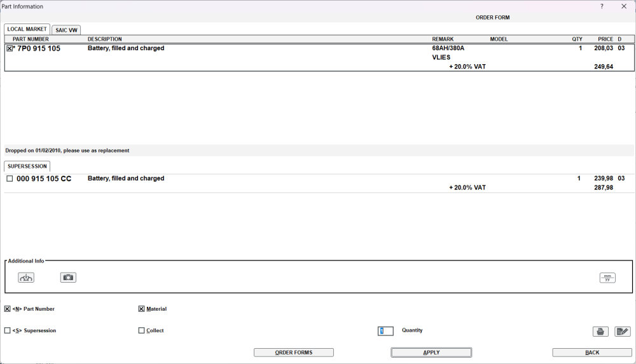Image resolution: width=636 pixels, height=364 pixels.
Task: Uncheck the Material checkbox
Action: pyautogui.click(x=141, y=309)
